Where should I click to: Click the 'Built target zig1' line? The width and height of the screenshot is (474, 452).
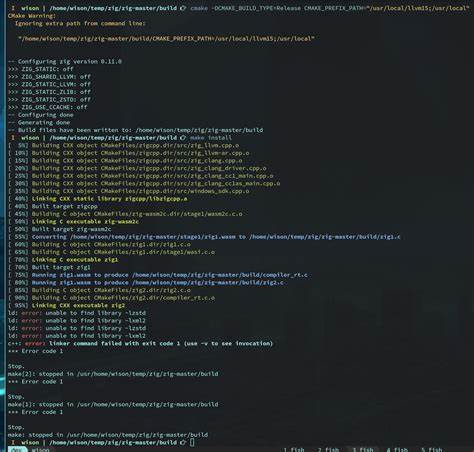[x=49, y=267]
